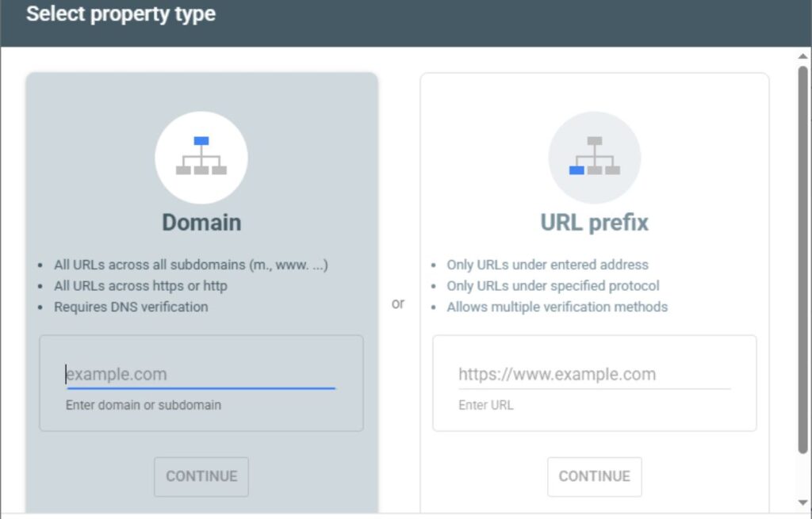812x519 pixels.
Task: Click CONTINUE under the Domain option
Action: pyautogui.click(x=201, y=476)
